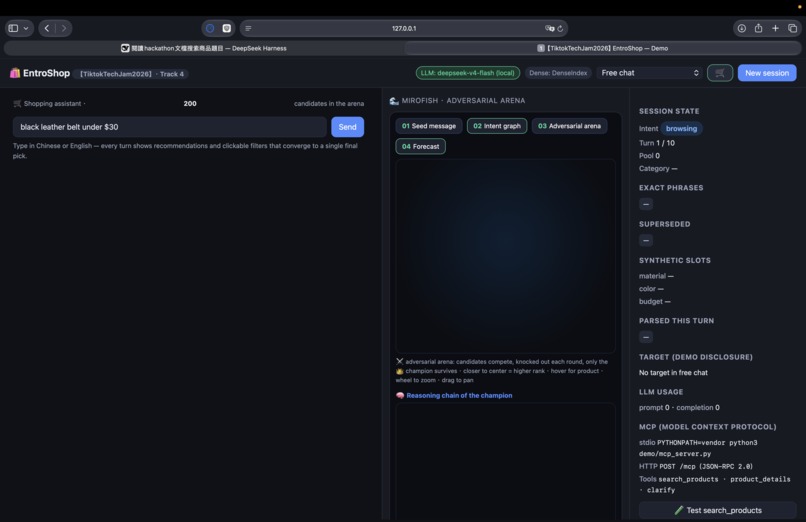Viewport: 806px width, 522px height.
Task: Focus the black leather belt query field
Action: (x=170, y=127)
